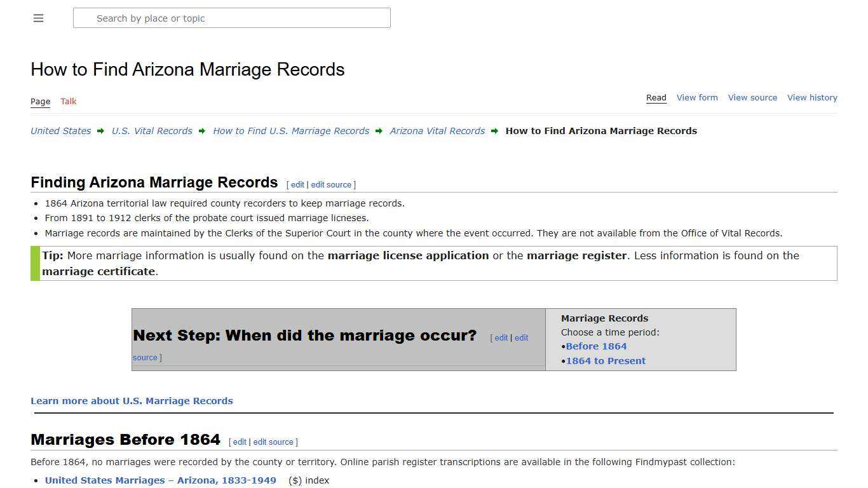The width and height of the screenshot is (868, 488).
Task: Click inside the place or topic search field
Action: [232, 18]
